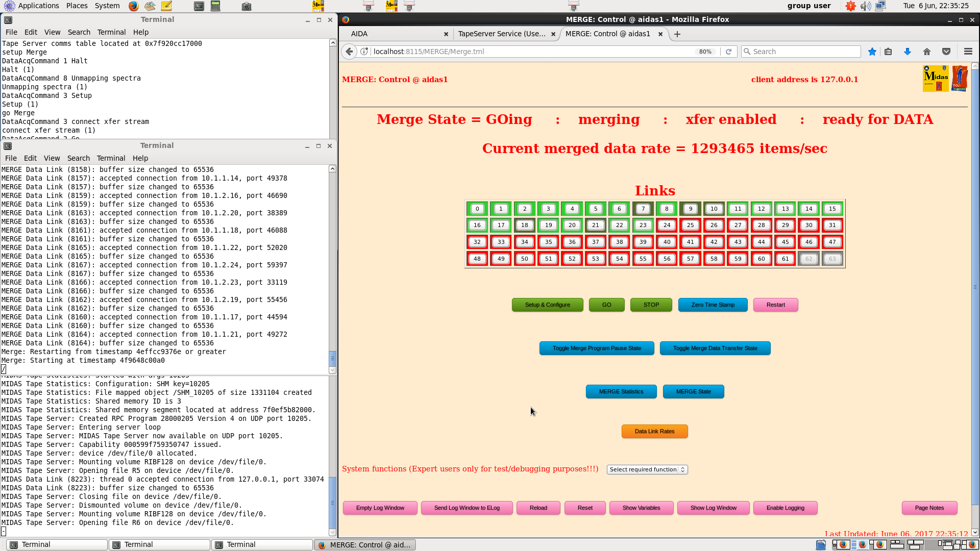Image resolution: width=980 pixels, height=551 pixels.
Task: Toggle Merge Data Transfer State
Action: tap(715, 348)
